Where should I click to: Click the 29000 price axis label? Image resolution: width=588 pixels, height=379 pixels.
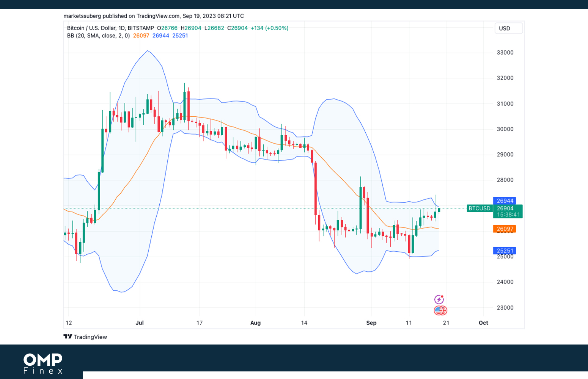point(505,155)
